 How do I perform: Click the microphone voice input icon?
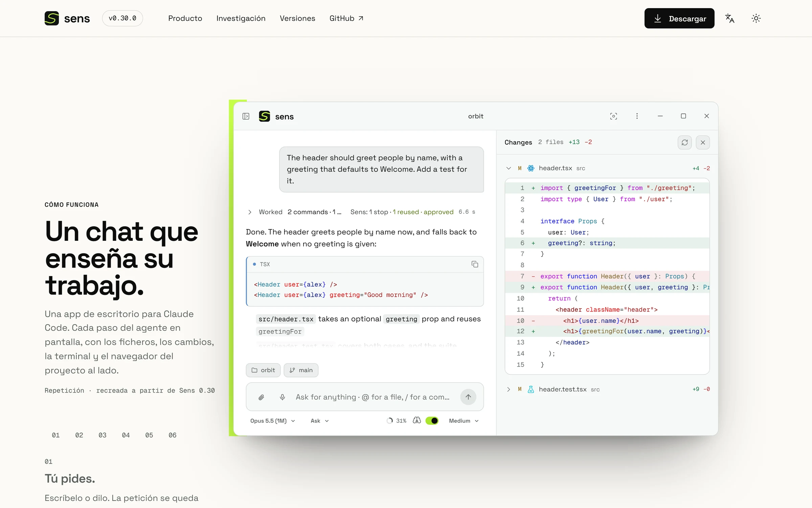pos(283,397)
